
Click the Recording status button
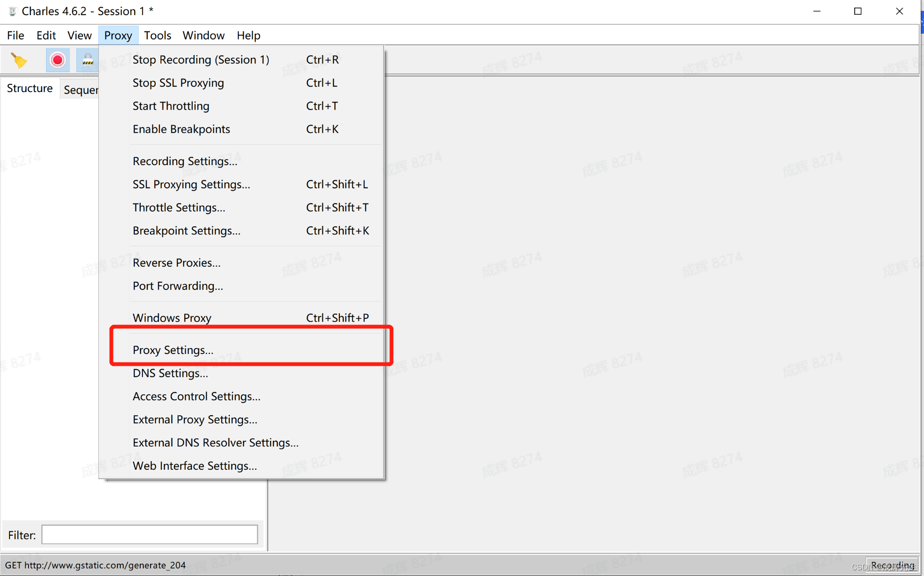point(892,565)
